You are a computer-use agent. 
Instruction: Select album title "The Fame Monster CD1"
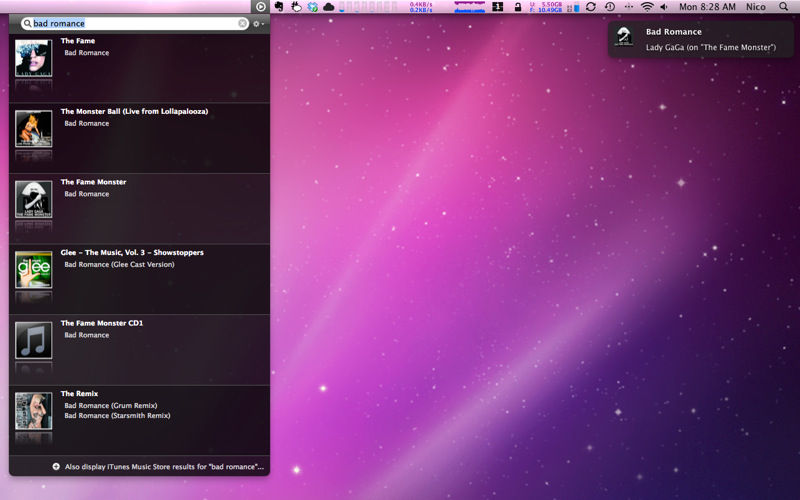(102, 323)
